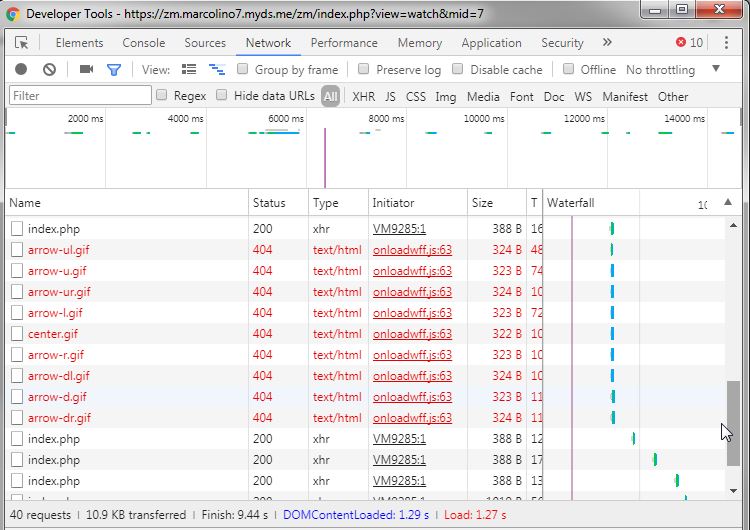This screenshot has height=530, width=750.
Task: Open the Application tab
Action: click(x=491, y=43)
